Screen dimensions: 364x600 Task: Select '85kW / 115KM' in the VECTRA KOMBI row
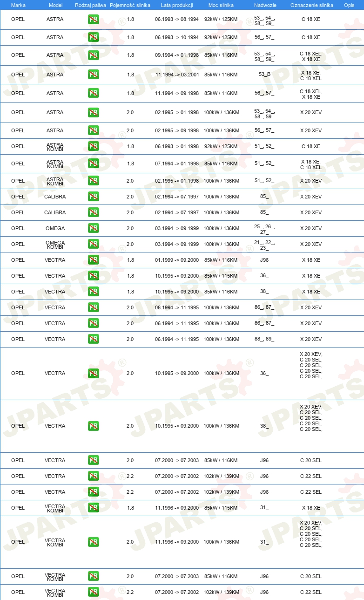(x=221, y=508)
